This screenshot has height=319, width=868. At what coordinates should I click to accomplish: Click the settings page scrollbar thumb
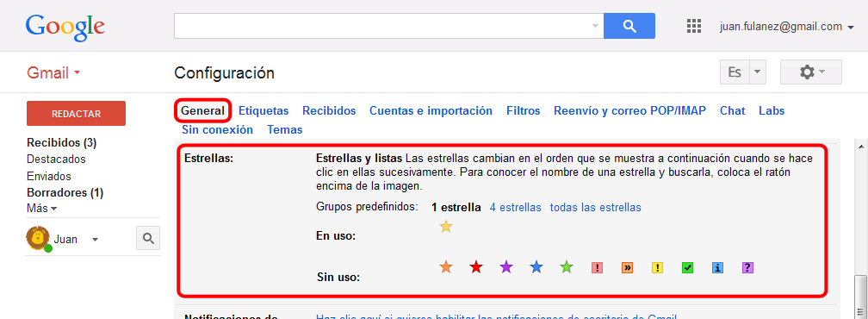click(861, 297)
